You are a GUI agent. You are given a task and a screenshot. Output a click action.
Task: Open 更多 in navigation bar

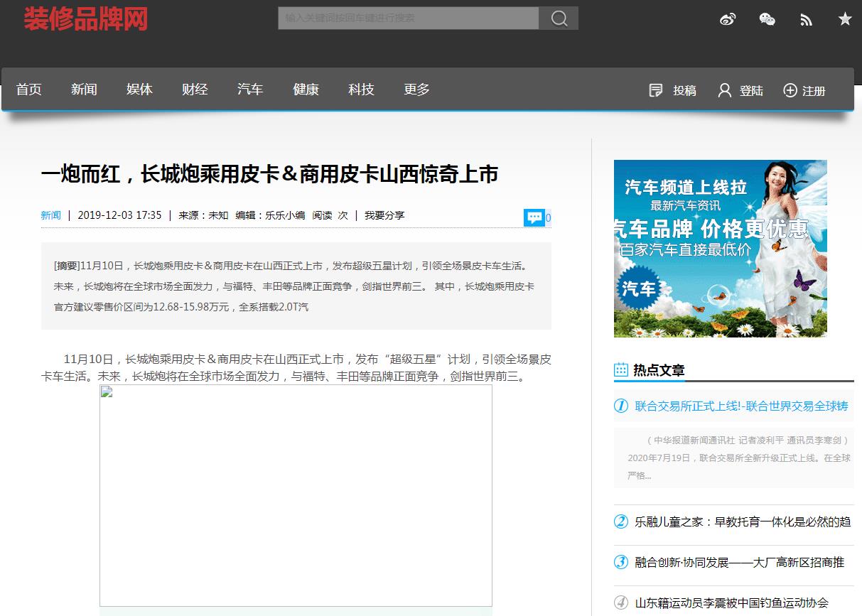click(416, 90)
